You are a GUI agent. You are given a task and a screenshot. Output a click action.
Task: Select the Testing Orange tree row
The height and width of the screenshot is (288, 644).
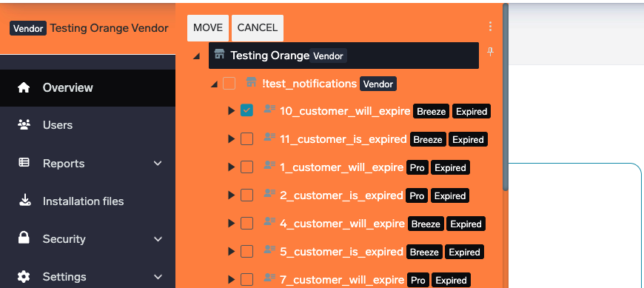click(343, 56)
